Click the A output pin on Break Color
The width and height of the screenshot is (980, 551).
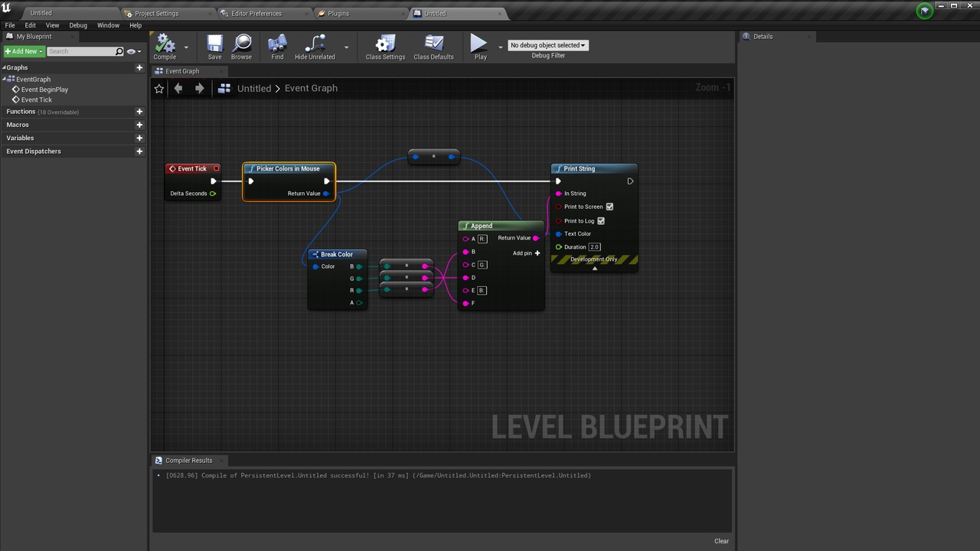[359, 303]
